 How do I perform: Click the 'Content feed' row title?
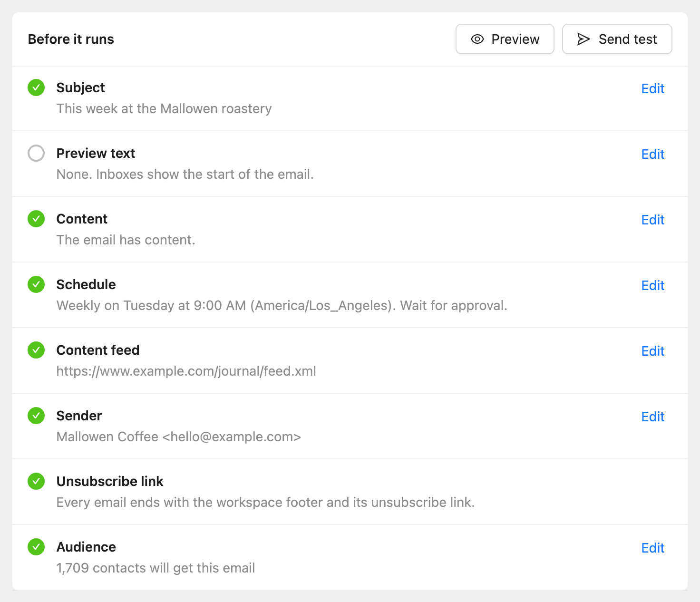coord(98,350)
